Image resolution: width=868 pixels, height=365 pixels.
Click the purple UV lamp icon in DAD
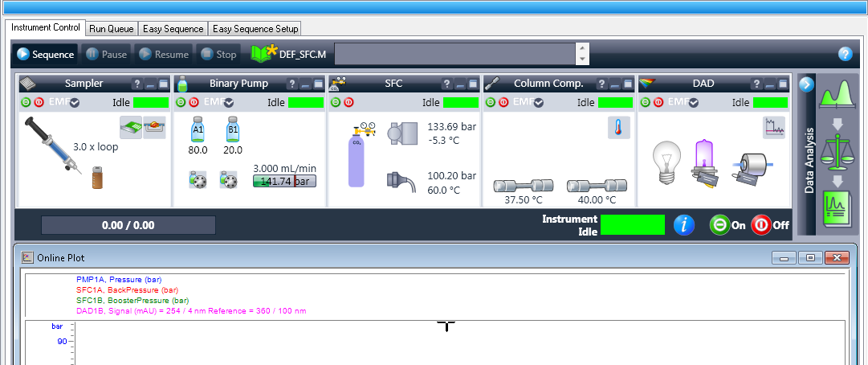tap(703, 158)
